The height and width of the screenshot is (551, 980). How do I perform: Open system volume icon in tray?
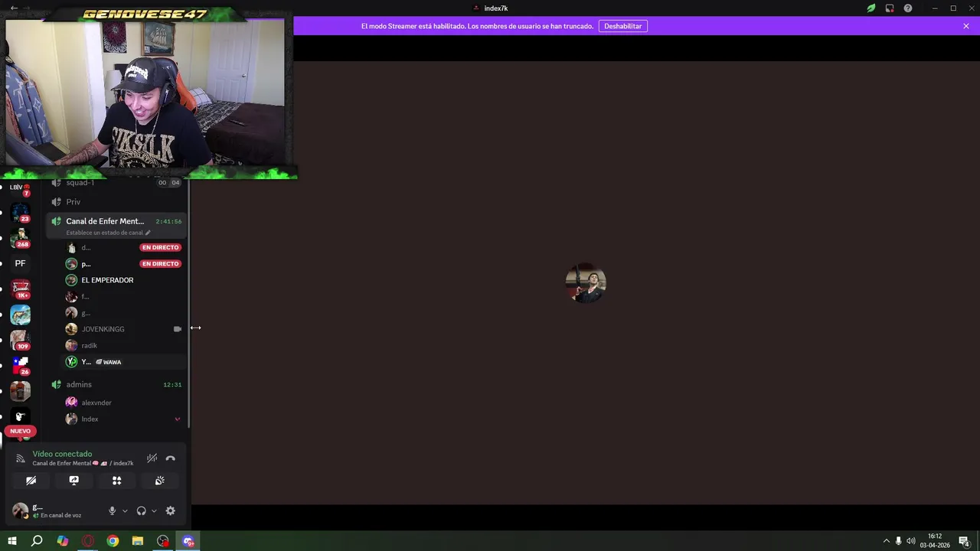[911, 541]
